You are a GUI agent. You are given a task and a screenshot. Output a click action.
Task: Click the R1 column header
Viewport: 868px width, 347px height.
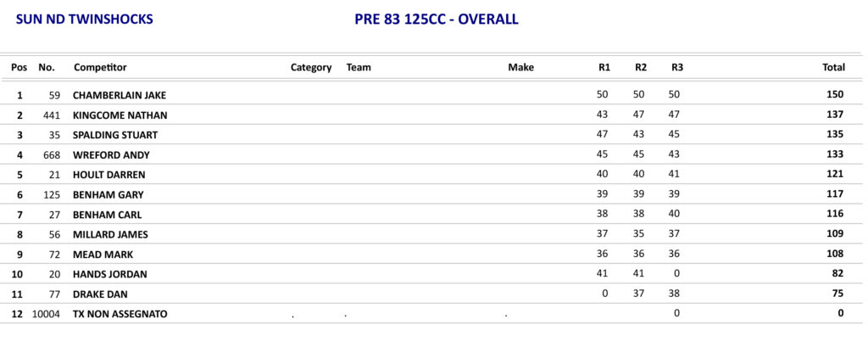tap(604, 67)
